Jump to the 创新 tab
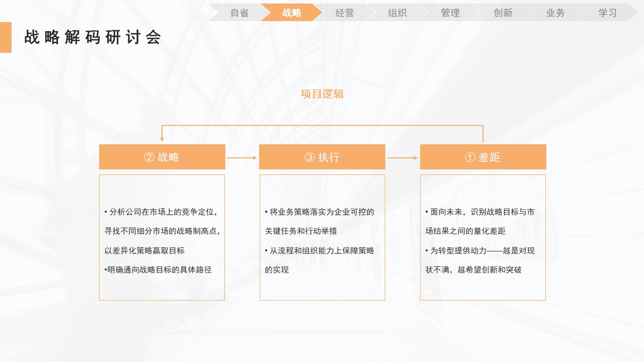644x362 pixels. [x=503, y=13]
